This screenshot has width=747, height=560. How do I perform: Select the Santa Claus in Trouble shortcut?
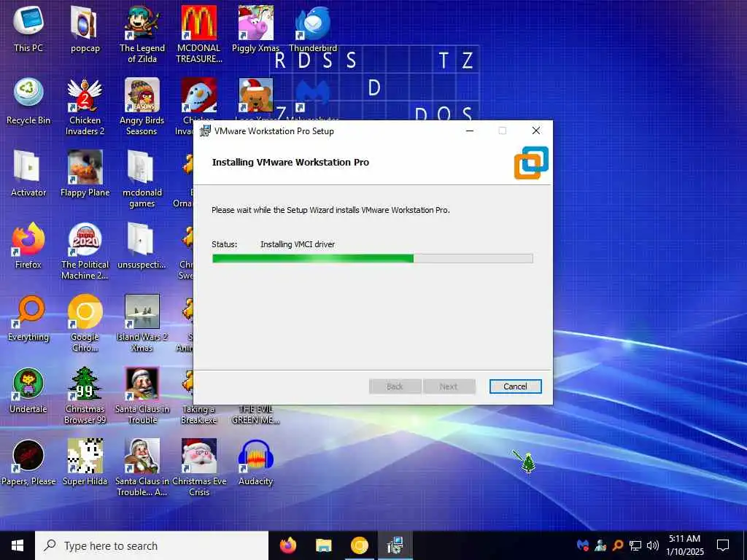click(x=142, y=395)
